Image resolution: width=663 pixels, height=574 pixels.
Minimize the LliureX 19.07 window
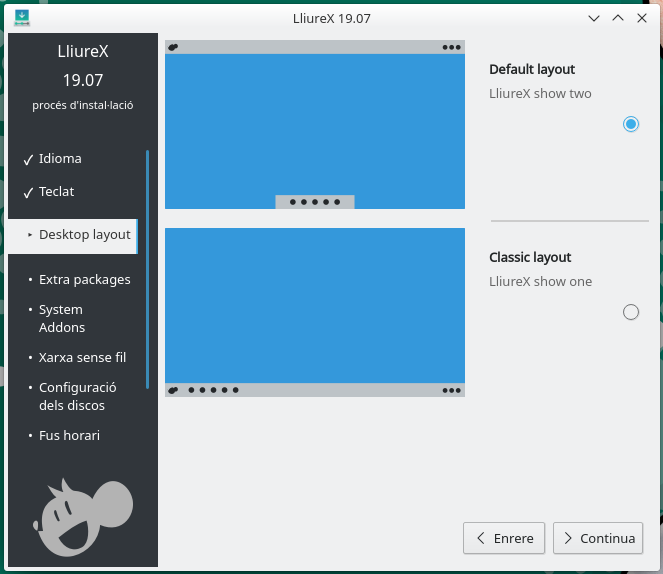coord(594,18)
